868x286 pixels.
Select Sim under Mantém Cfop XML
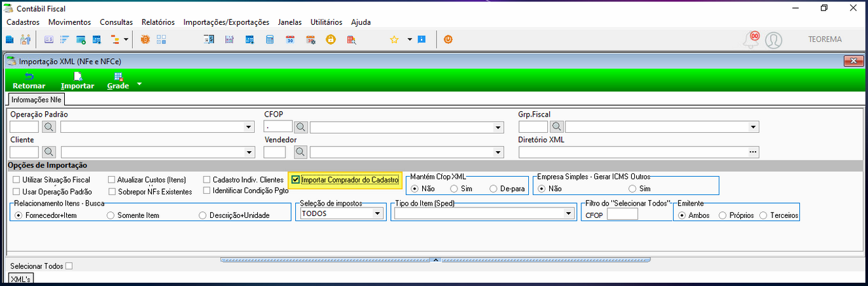(x=454, y=188)
